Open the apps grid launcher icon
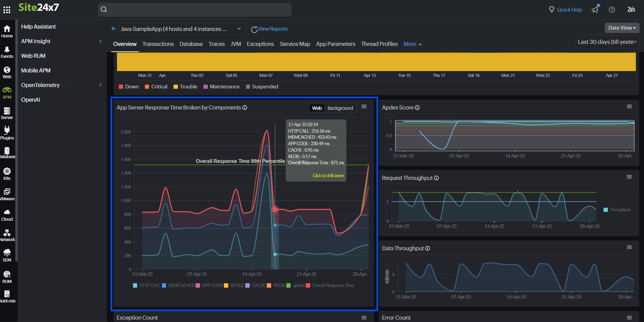The image size is (644, 322). pos(7,10)
